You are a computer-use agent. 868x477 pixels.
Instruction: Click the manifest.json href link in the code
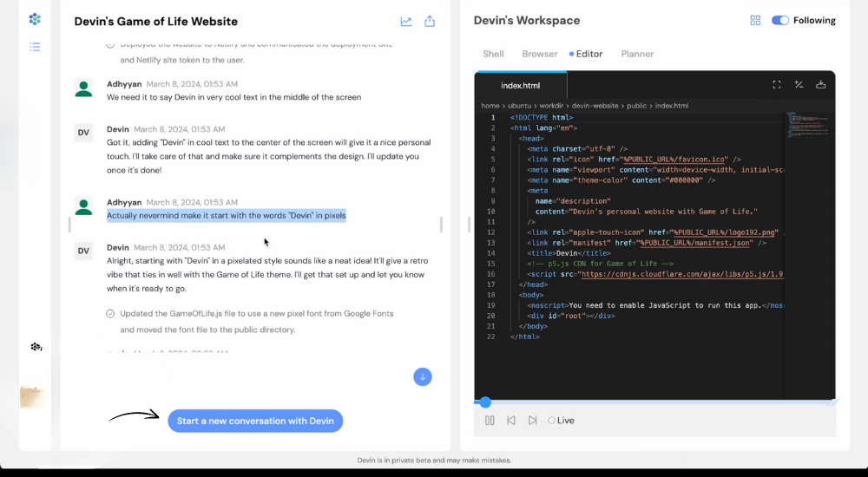pos(694,243)
